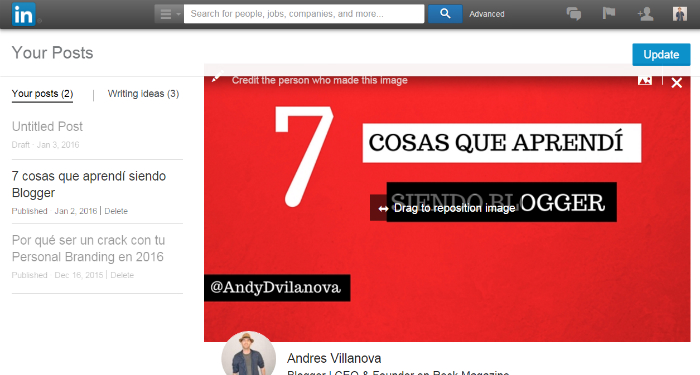The width and height of the screenshot is (700, 375).
Task: Open the messages icon
Action: (574, 14)
